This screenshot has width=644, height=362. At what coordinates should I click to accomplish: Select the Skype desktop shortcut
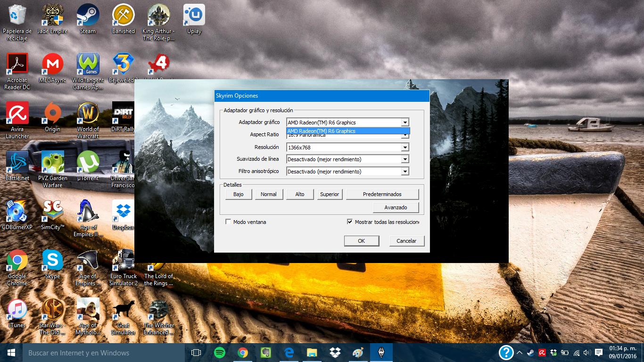coord(52,264)
